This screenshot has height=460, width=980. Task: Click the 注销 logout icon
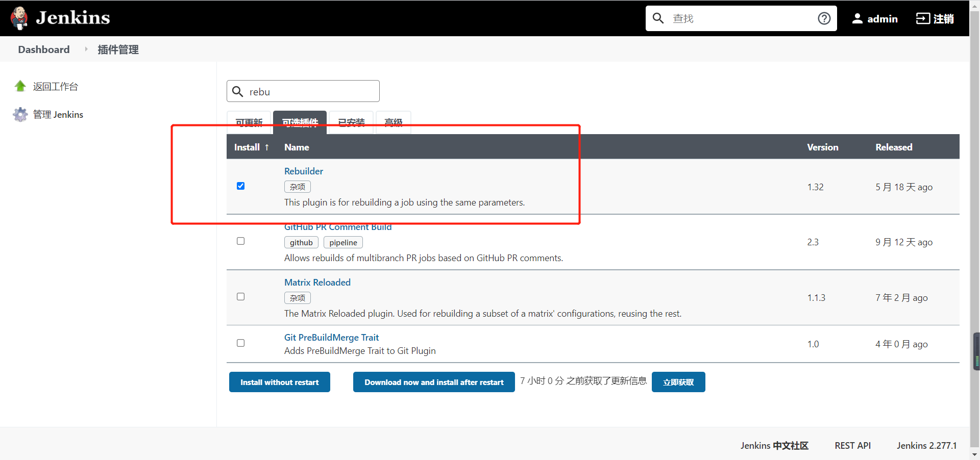(x=922, y=18)
